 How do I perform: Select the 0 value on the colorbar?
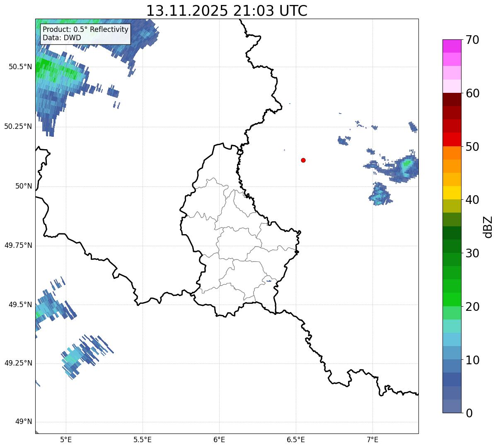[x=469, y=413]
